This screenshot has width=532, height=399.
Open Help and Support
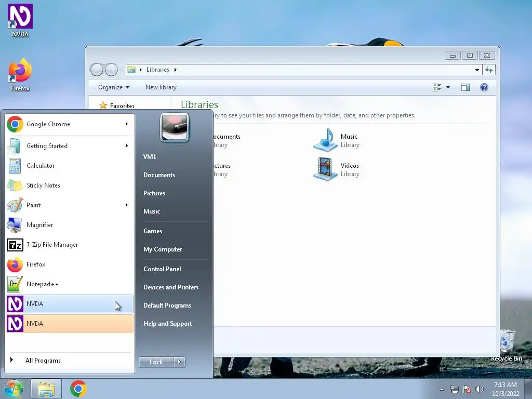point(168,324)
